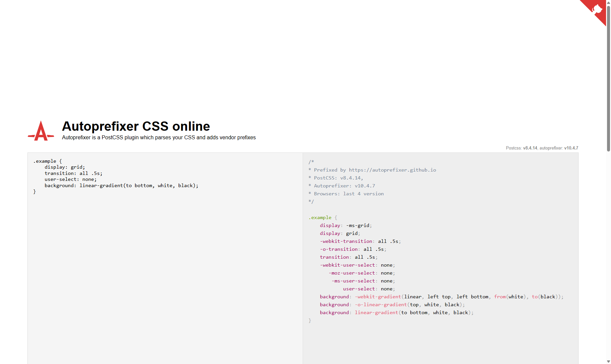Click the '-webkit-gradient(linear, left top...' output line
The width and height of the screenshot is (611, 364).
442,297
